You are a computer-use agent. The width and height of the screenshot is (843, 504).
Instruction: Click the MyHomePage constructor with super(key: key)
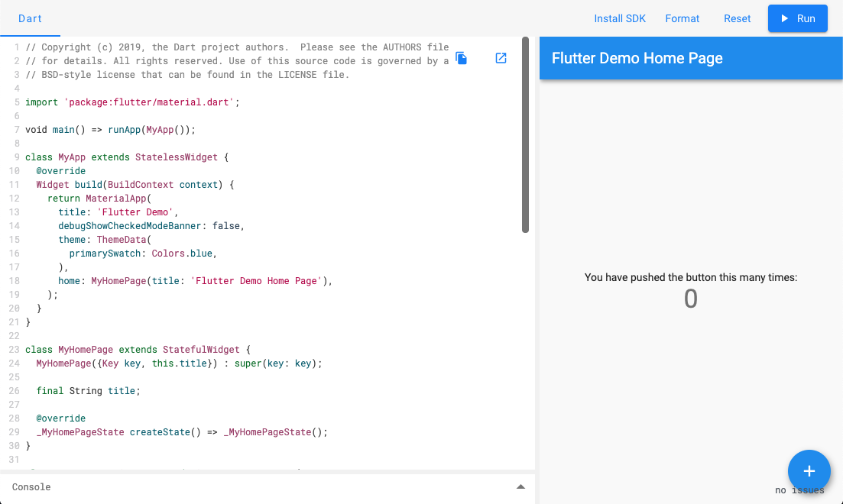(x=179, y=363)
